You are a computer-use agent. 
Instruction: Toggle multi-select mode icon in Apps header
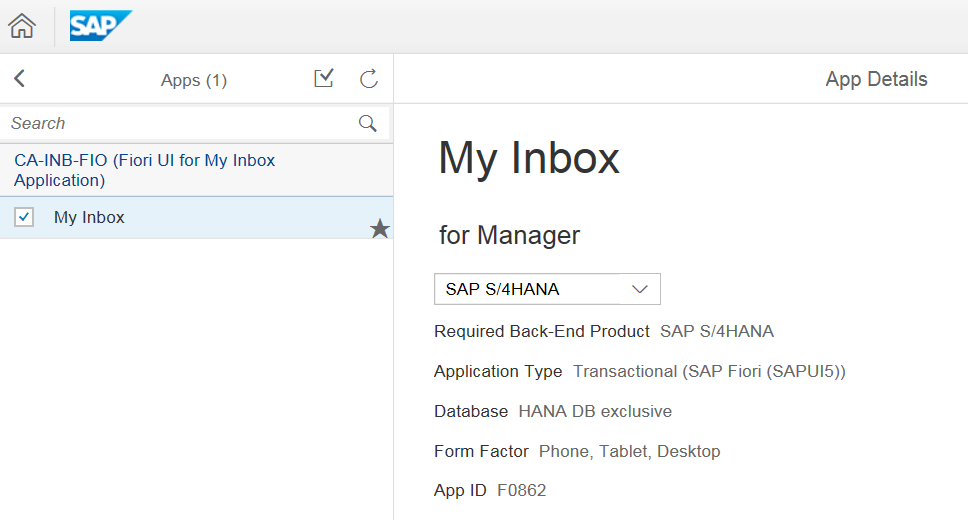(x=324, y=78)
